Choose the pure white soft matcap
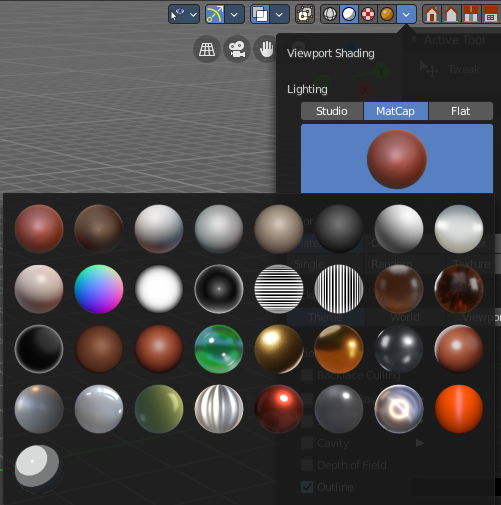Viewport: 501px width, 505px height. coord(159,289)
